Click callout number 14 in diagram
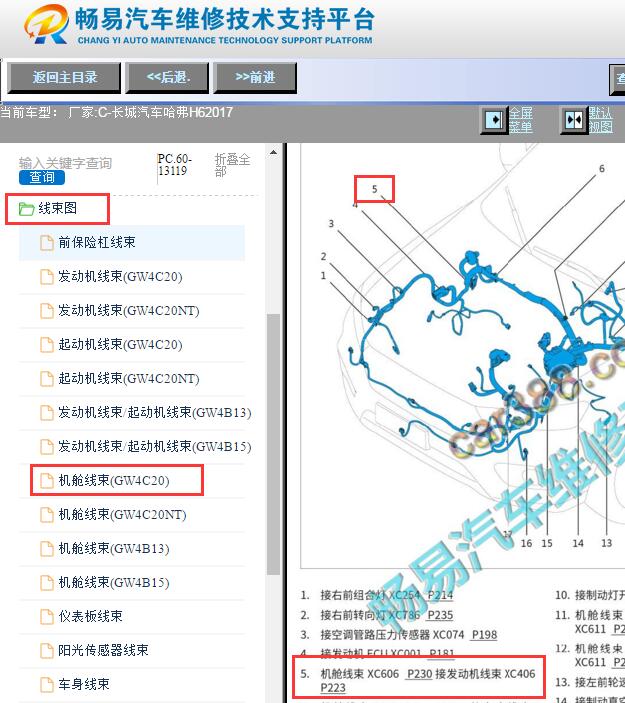 578,543
